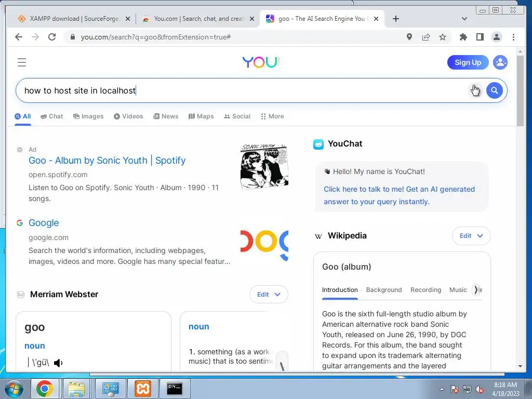
Task: Click the page vertical scrollbar thumb
Action: (x=520, y=90)
